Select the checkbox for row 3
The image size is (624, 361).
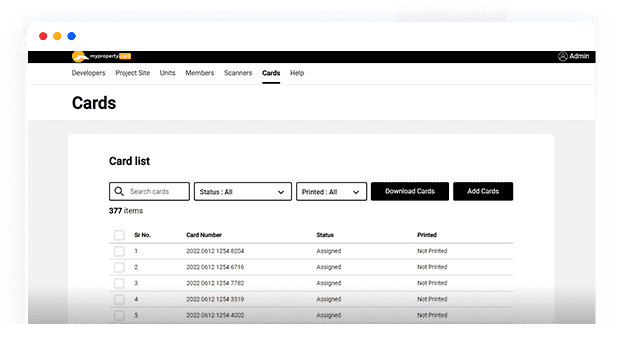point(119,283)
